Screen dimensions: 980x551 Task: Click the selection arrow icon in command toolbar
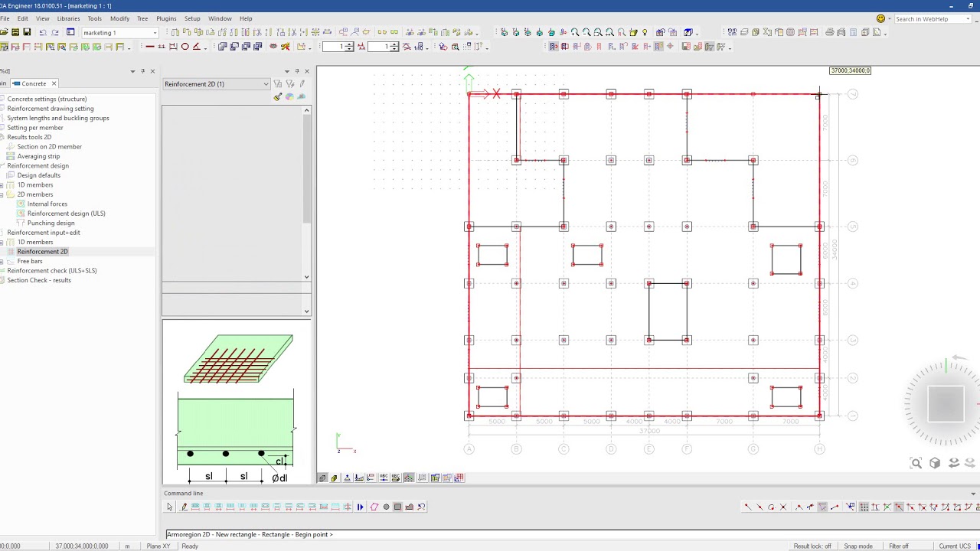click(x=170, y=507)
